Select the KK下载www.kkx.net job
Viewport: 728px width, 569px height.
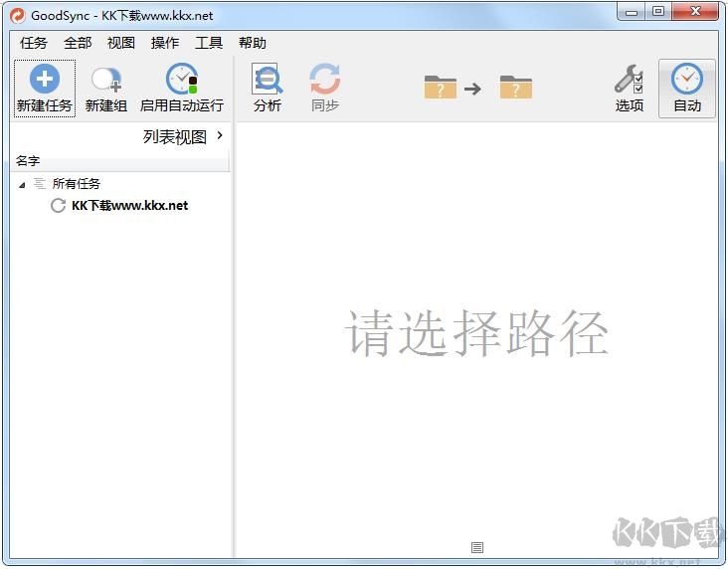129,205
